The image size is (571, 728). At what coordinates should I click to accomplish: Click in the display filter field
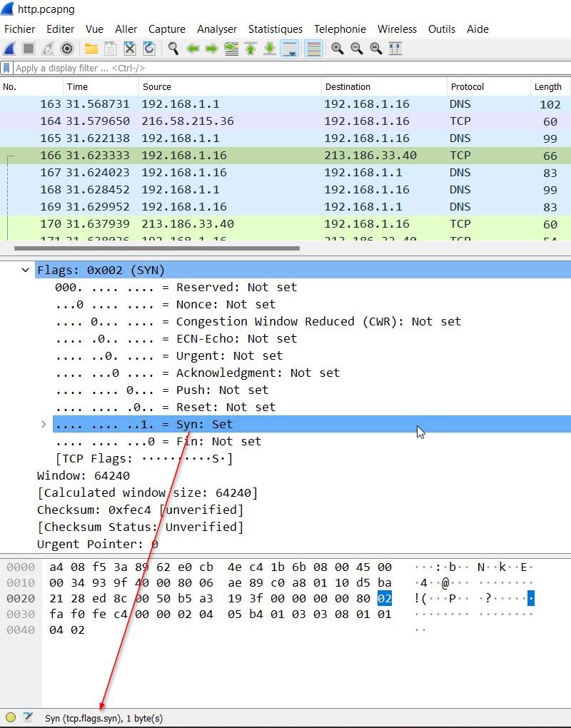click(291, 69)
